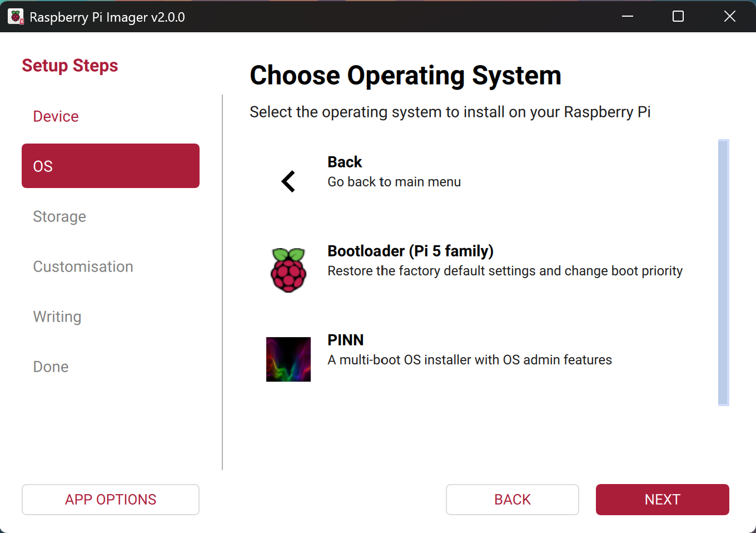The width and height of the screenshot is (756, 533).
Task: Open APP OPTIONS
Action: click(x=110, y=499)
